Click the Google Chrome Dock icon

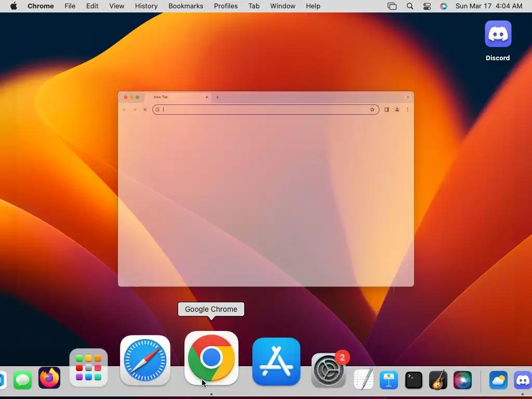[x=211, y=358]
